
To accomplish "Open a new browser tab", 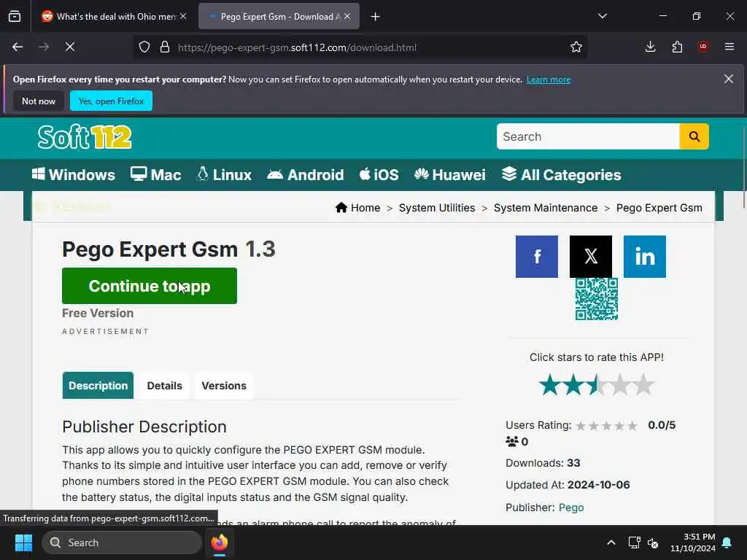I will (376, 17).
